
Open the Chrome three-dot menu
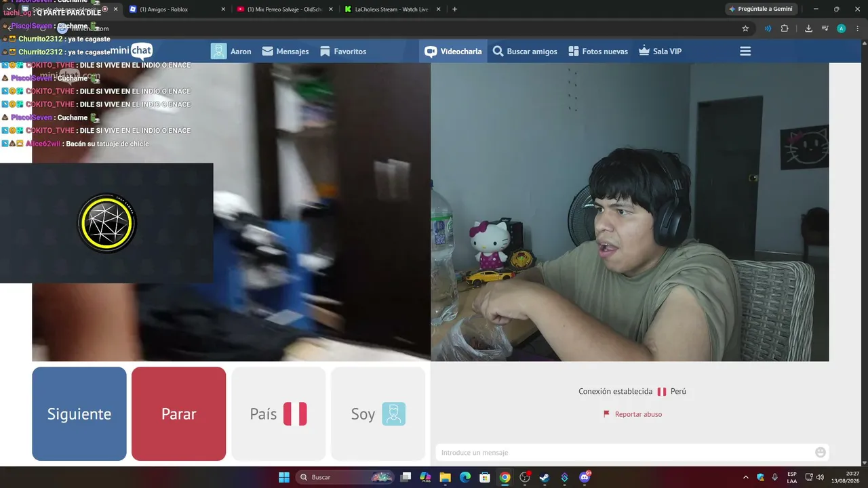pyautogui.click(x=858, y=28)
